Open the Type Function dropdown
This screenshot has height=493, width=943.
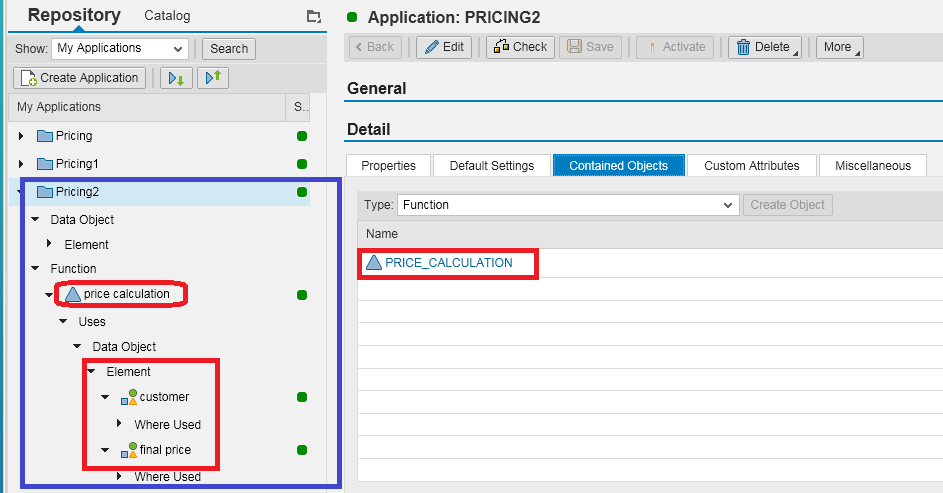tap(567, 205)
